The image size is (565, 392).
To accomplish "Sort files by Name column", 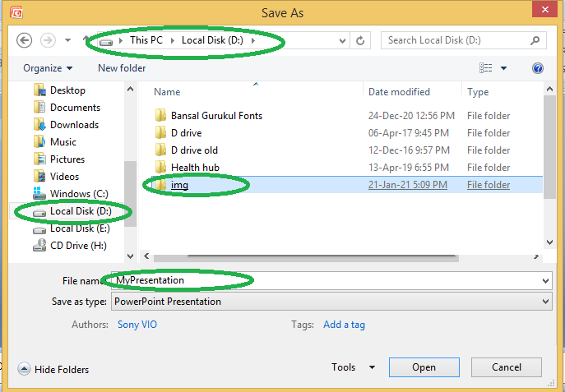I will [167, 92].
